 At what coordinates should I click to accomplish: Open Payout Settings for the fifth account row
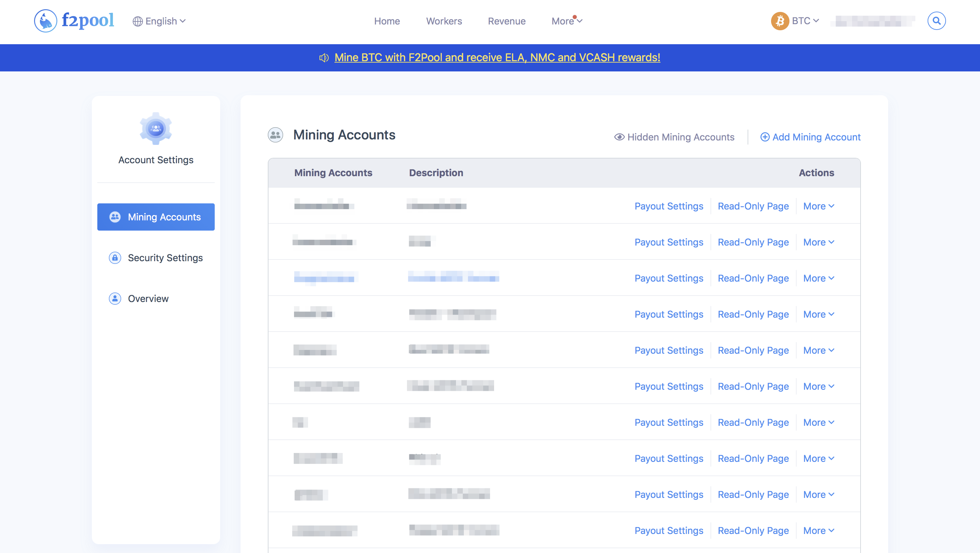tap(669, 350)
